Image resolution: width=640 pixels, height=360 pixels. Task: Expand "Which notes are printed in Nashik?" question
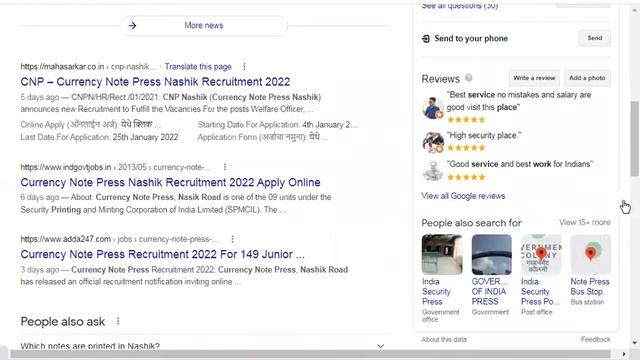click(203, 346)
